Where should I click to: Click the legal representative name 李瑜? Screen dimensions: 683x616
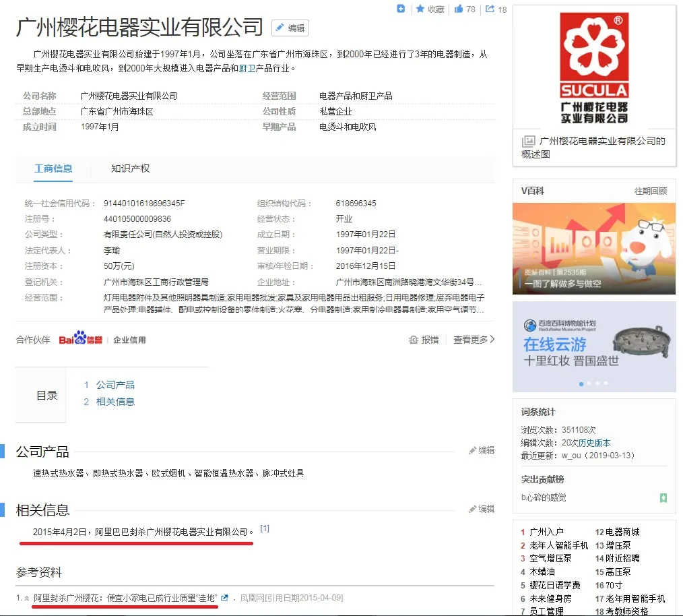(x=112, y=251)
